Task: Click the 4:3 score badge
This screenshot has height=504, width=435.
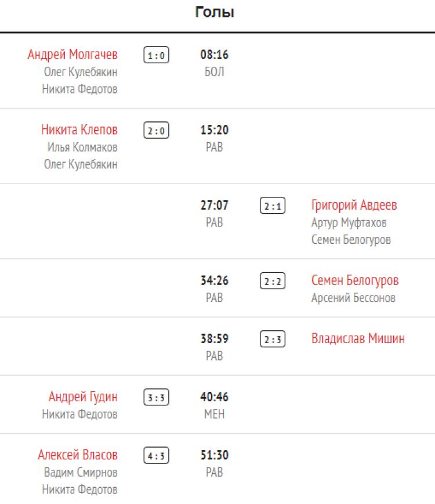Action: pyautogui.click(x=156, y=456)
